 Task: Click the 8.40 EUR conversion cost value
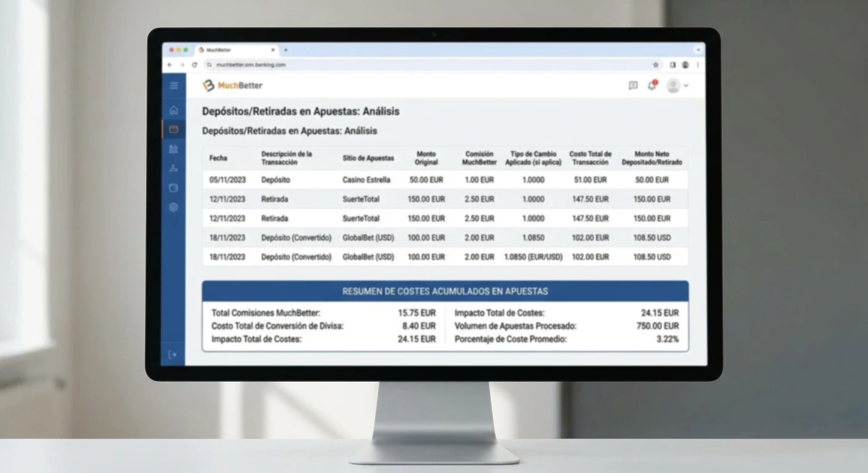click(419, 326)
